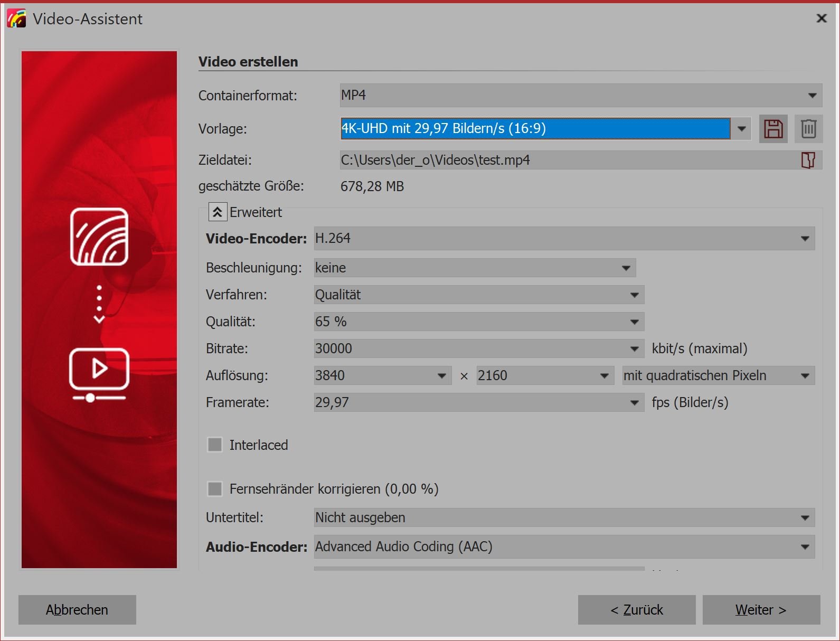Image resolution: width=840 pixels, height=641 pixels.
Task: Enable the Interlaced checkbox
Action: tap(215, 445)
